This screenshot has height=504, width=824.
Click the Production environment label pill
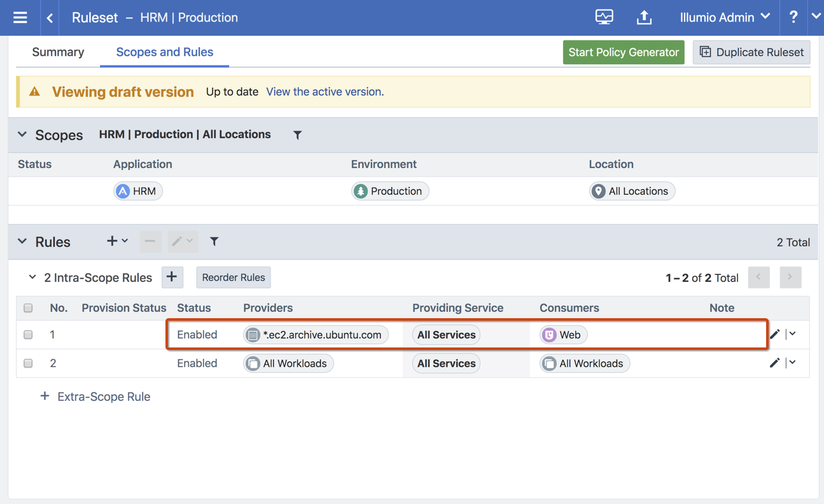(390, 191)
